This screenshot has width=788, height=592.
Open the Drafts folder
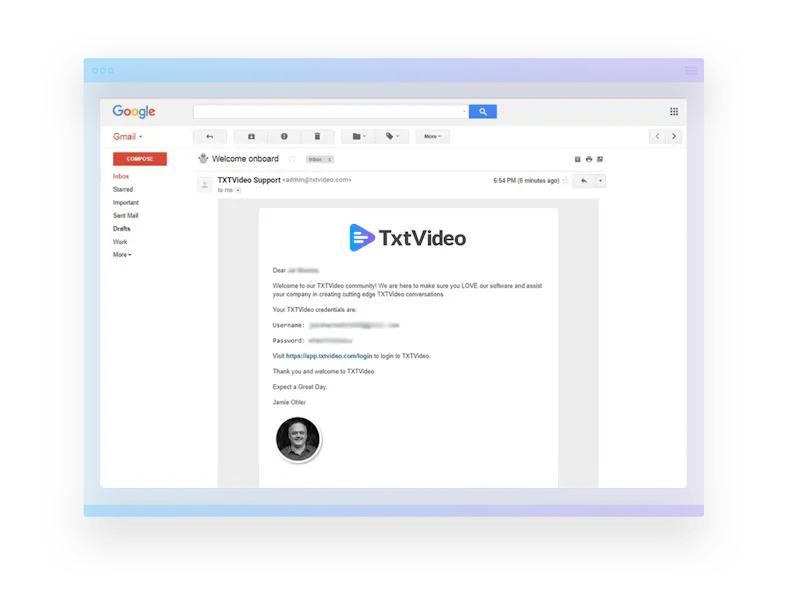tap(122, 229)
